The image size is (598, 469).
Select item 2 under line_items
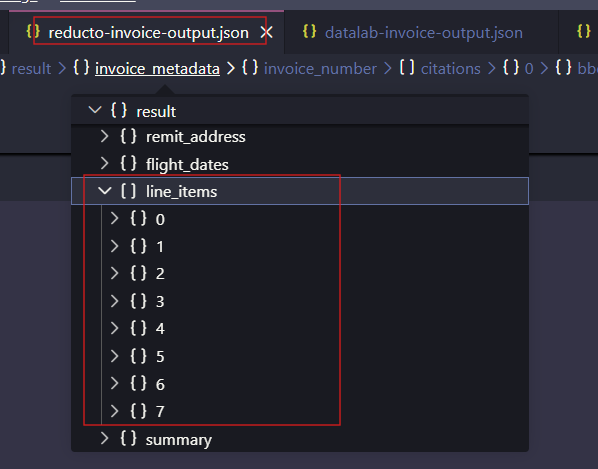[x=160, y=274]
